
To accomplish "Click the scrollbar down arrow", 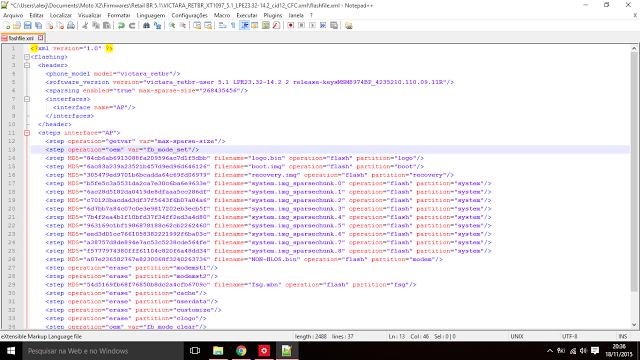I will coord(634,325).
